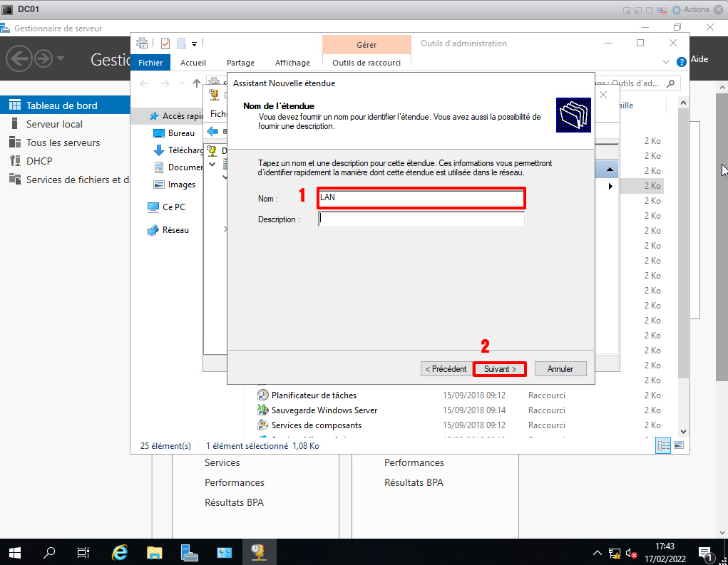Viewport: 728px width, 565px height.
Task: Click the Aide help icon
Action: click(x=681, y=61)
